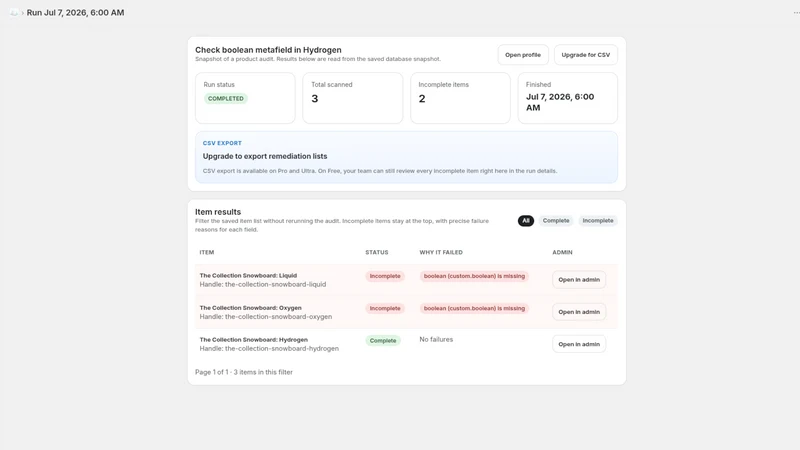Click the No failures text
800x450 pixels.
[x=436, y=339]
